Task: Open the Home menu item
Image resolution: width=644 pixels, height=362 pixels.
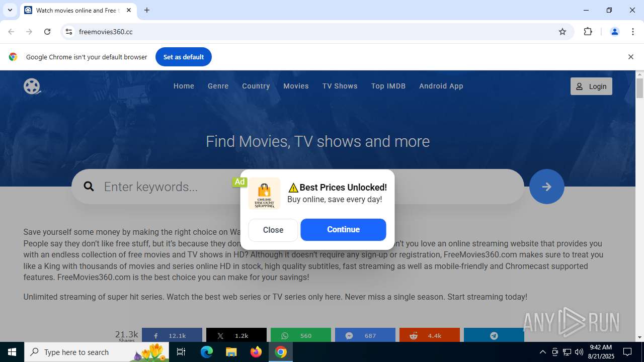Action: [x=184, y=86]
